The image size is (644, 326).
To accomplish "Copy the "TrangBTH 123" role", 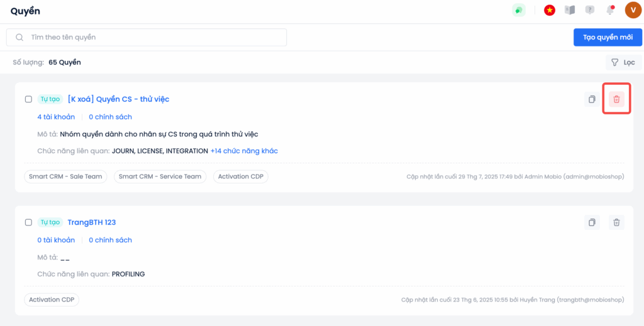I will pos(592,222).
